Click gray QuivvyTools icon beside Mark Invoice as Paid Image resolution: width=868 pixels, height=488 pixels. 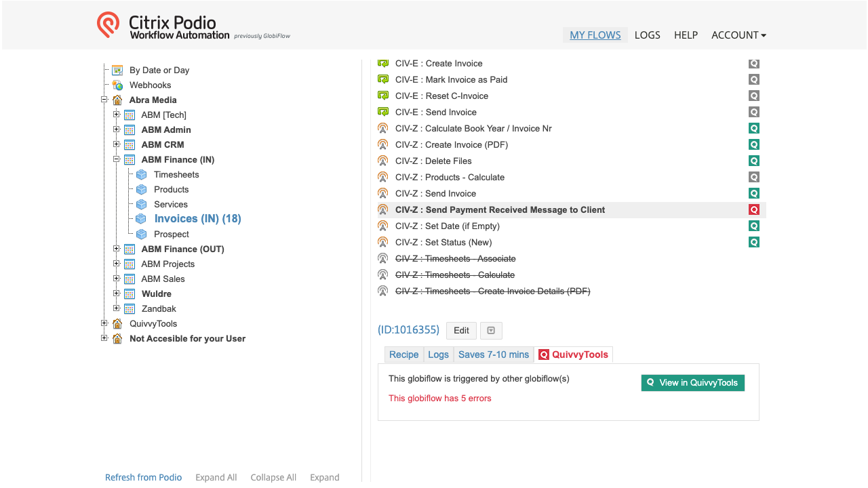[x=753, y=79]
